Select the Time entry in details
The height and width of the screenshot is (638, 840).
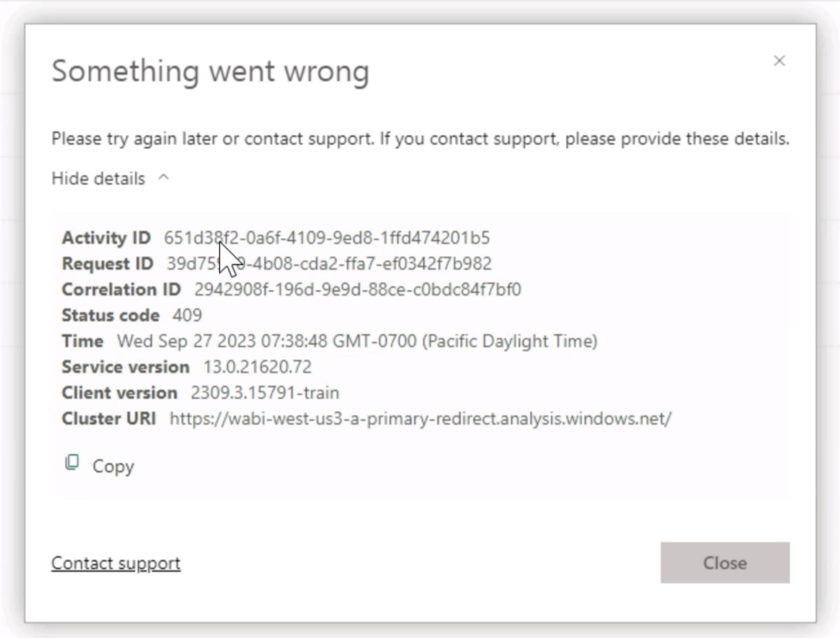coord(357,341)
